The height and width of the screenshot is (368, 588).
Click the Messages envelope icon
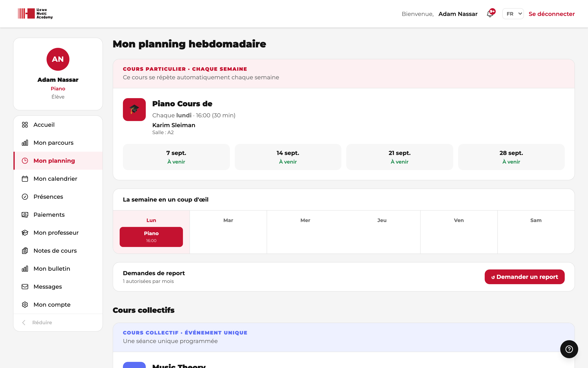point(25,287)
